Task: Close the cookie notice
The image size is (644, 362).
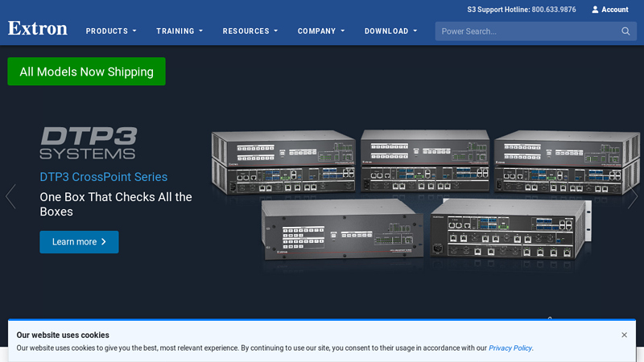Action: [x=625, y=335]
